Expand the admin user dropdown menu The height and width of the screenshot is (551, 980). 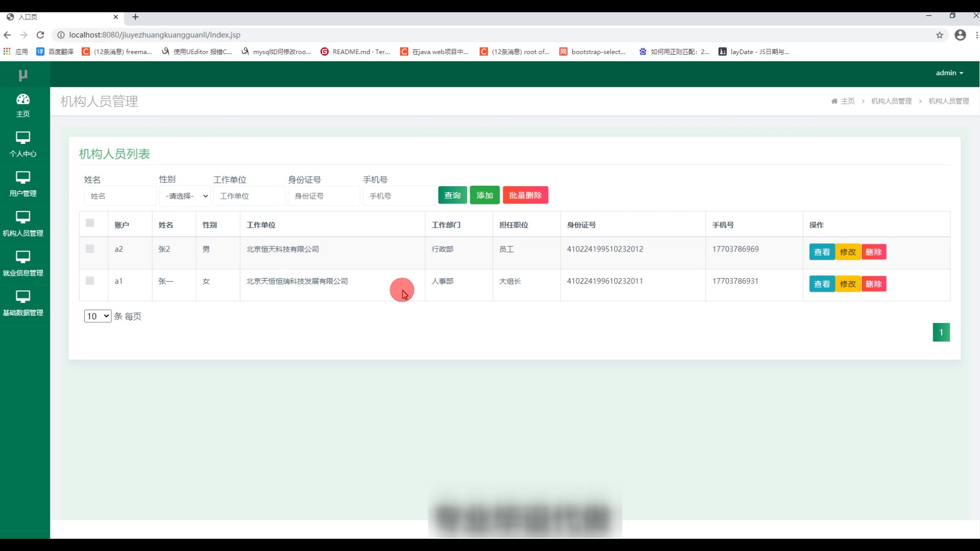[x=949, y=73]
